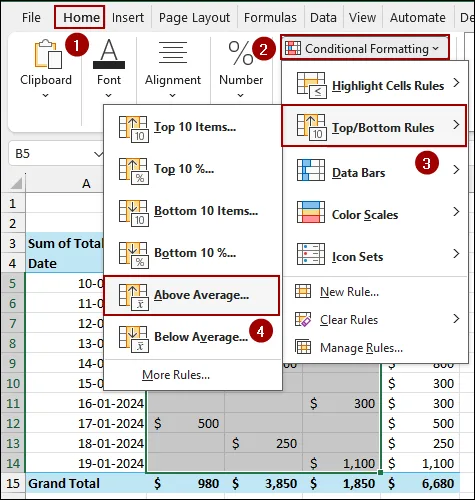
Task: Select Above Average... rule
Action: click(192, 295)
